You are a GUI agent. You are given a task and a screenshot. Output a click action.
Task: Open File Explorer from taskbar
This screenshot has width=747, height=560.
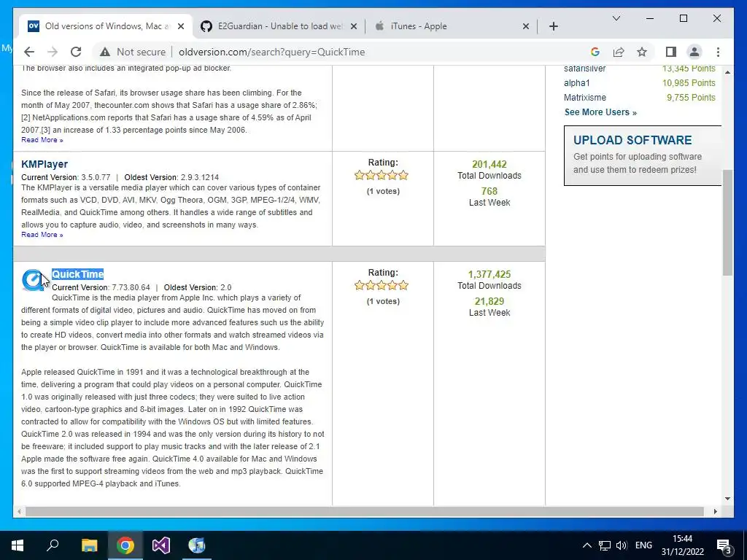89,545
